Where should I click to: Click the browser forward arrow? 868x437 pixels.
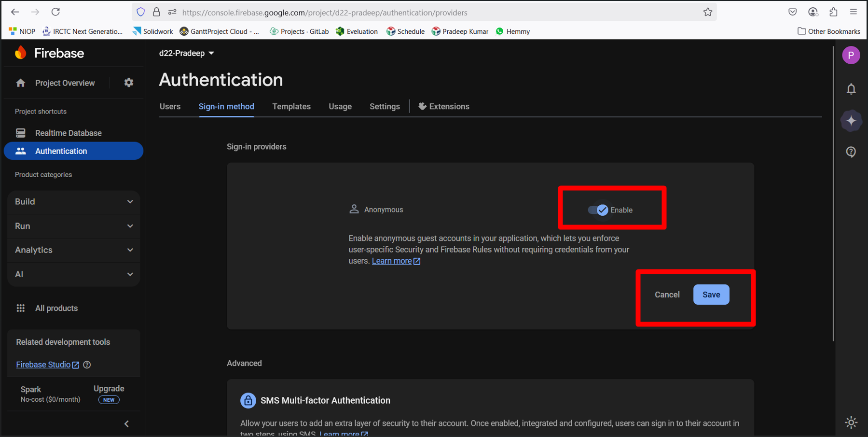tap(35, 12)
